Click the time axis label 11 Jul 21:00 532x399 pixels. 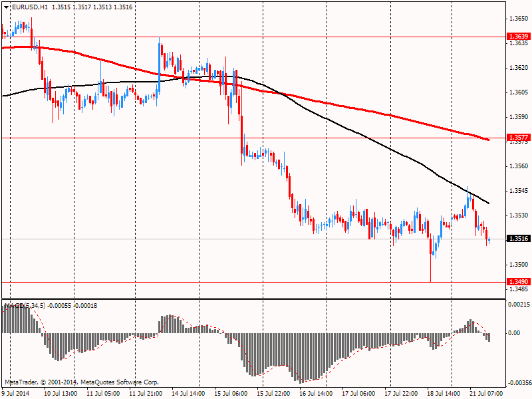pos(146,393)
